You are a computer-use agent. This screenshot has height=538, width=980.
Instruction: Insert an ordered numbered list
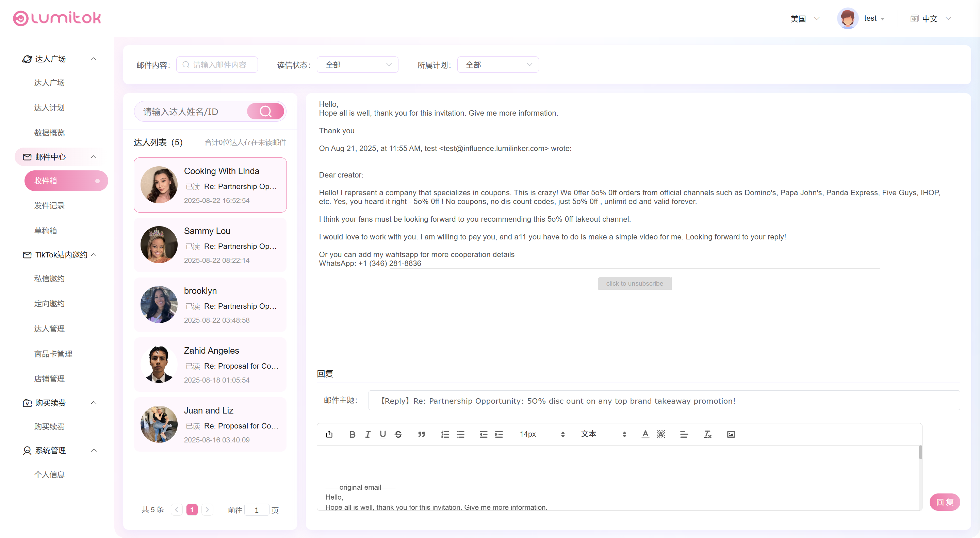click(x=445, y=434)
